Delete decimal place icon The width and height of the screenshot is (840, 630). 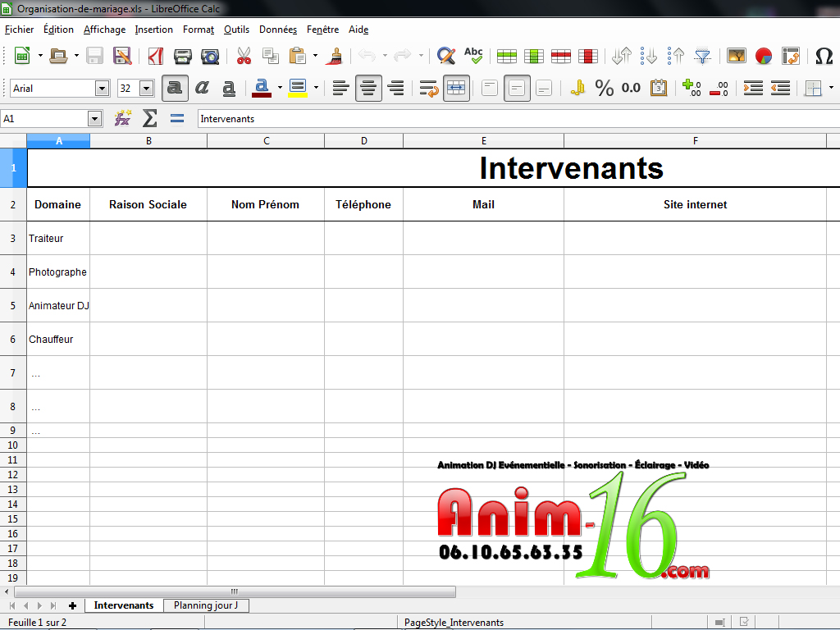point(719,88)
